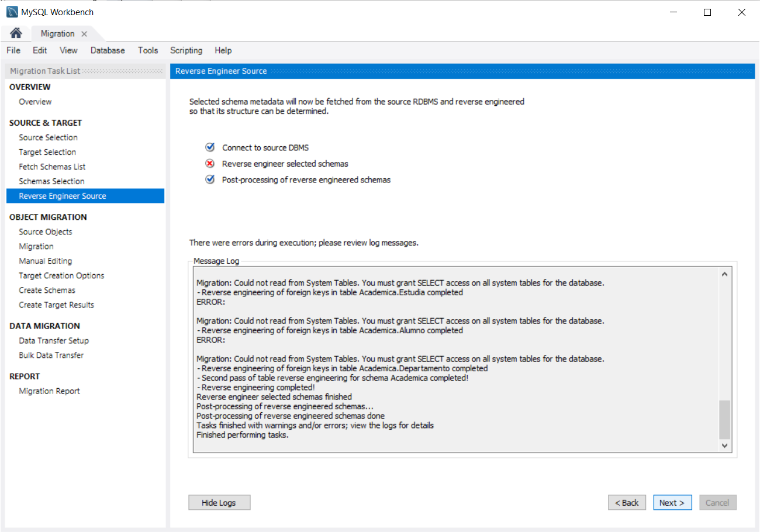Viewport: 760px width, 532px height.
Task: Click 'Reverse engineer selected schemas finished' log line
Action: point(274,397)
